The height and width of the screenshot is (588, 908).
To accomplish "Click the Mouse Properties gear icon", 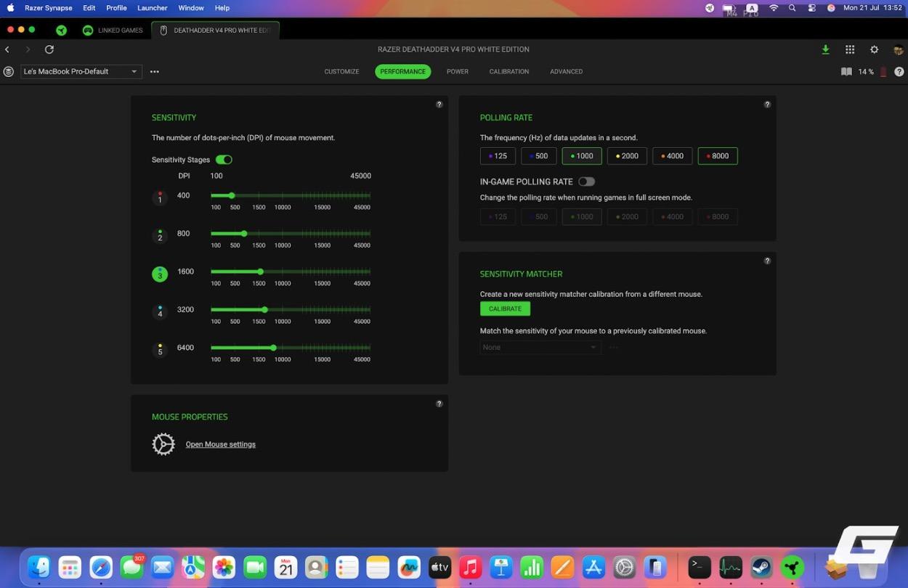I will point(163,444).
